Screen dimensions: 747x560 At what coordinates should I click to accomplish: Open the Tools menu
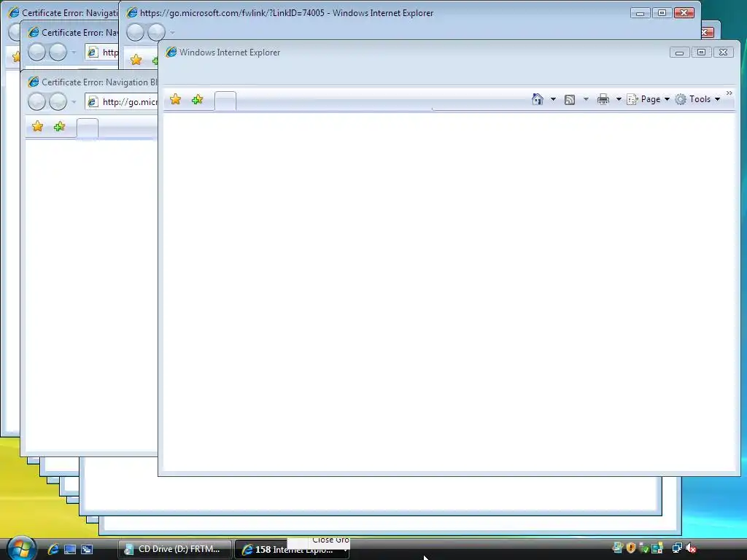click(698, 99)
